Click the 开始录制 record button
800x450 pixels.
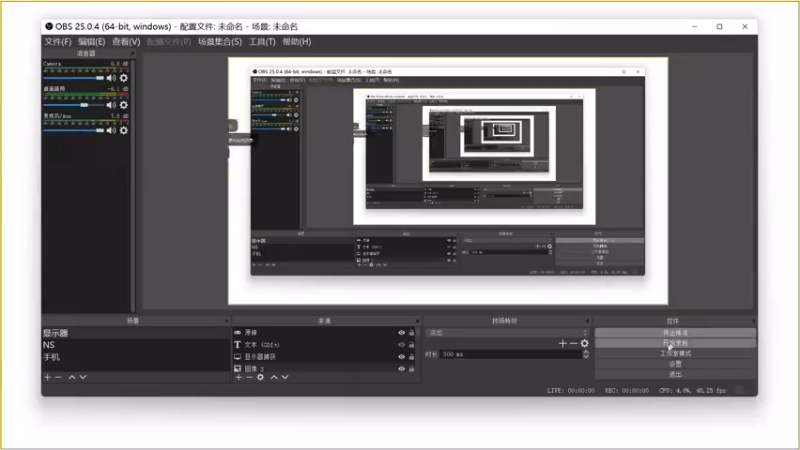coord(675,343)
